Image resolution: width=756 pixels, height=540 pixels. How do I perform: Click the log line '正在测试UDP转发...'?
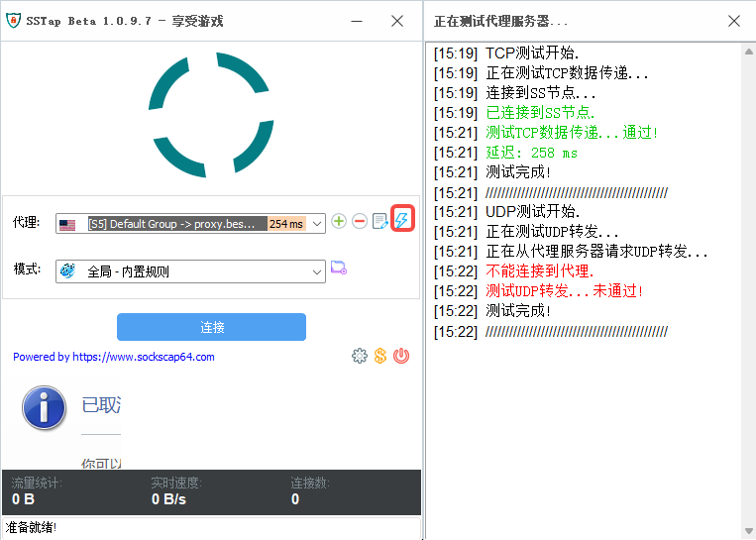pos(552,232)
